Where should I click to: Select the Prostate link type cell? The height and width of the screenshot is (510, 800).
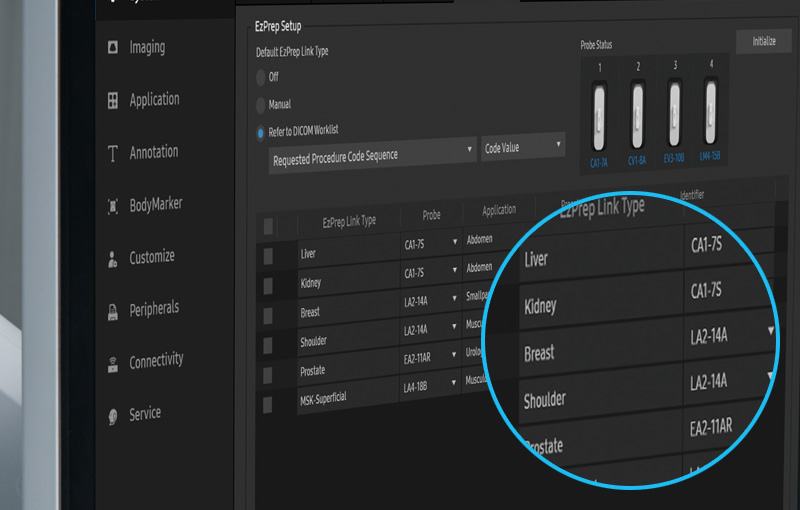348,367
